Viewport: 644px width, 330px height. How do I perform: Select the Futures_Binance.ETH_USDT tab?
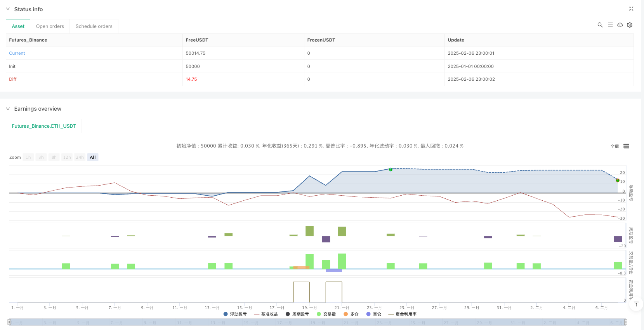click(x=44, y=126)
